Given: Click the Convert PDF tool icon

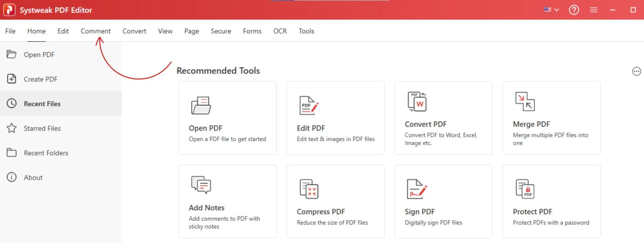Looking at the screenshot, I should [x=417, y=102].
